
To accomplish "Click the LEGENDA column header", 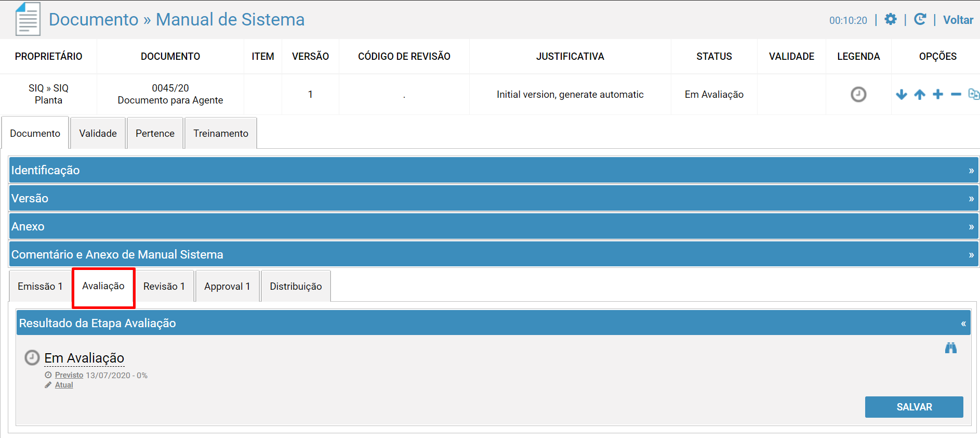I will pyautogui.click(x=858, y=56).
